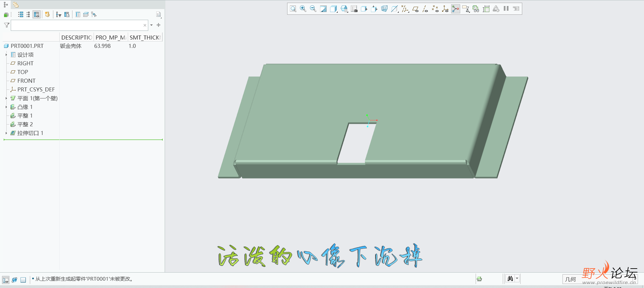Click the Refit view icon

[293, 9]
